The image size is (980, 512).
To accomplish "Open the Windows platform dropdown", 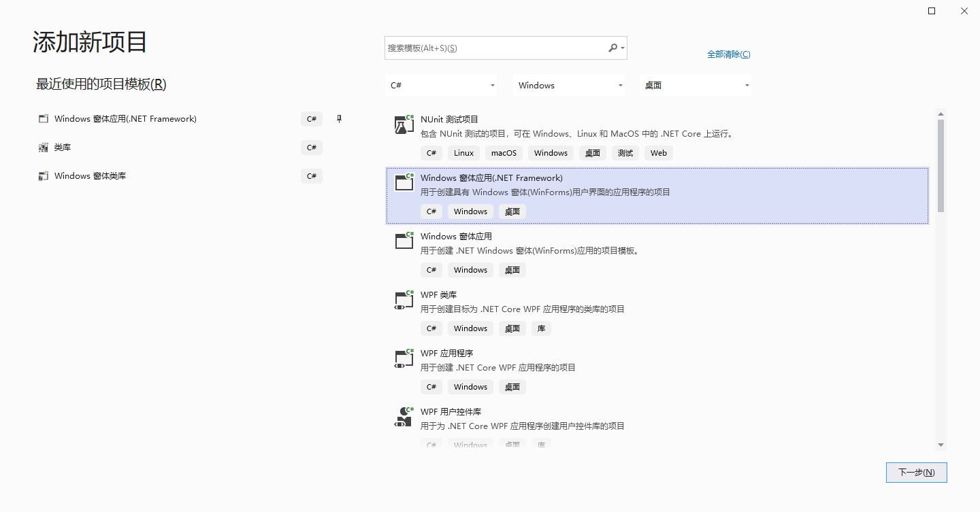I will pyautogui.click(x=569, y=84).
